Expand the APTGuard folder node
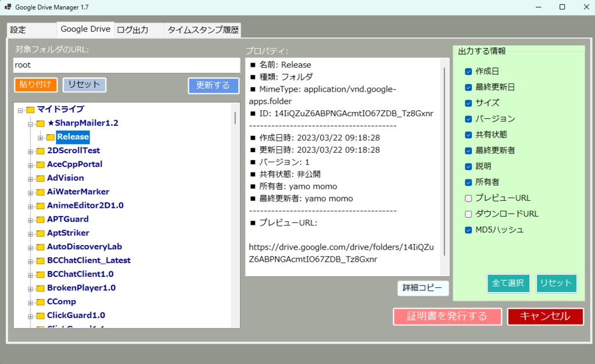This screenshot has height=364, width=595. click(30, 220)
